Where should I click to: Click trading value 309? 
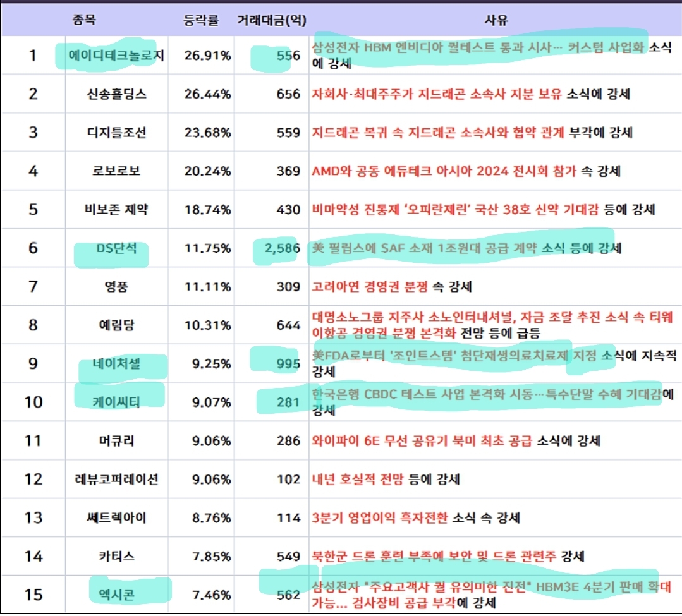288,287
